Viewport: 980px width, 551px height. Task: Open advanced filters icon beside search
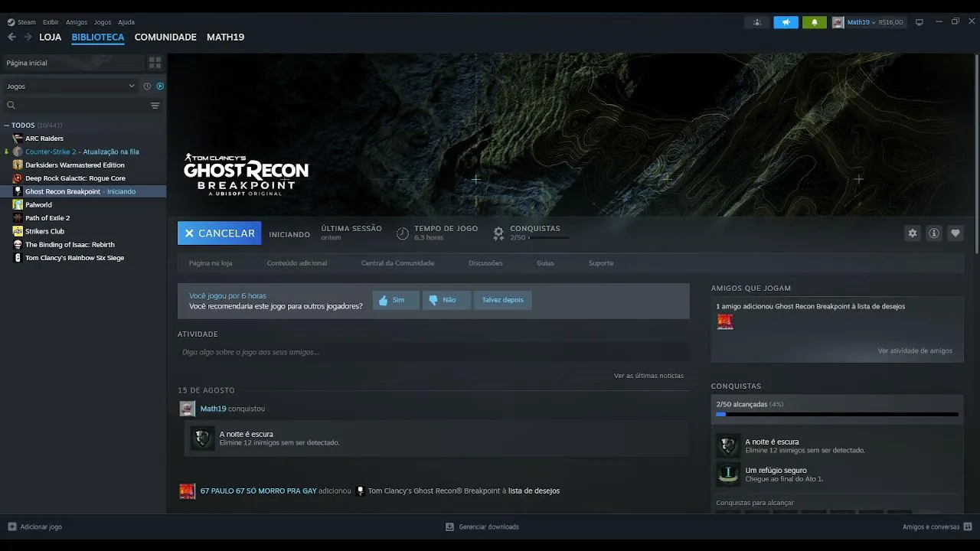[155, 106]
